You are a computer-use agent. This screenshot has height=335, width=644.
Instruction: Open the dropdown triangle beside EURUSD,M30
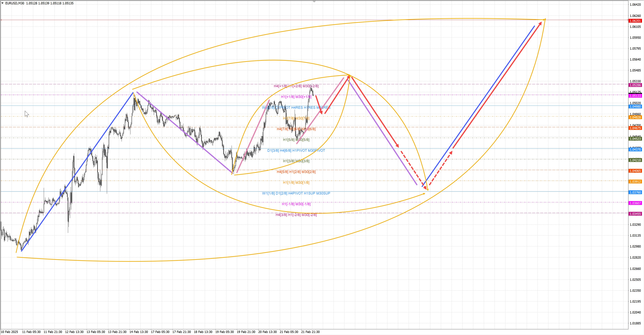coord(3,3)
